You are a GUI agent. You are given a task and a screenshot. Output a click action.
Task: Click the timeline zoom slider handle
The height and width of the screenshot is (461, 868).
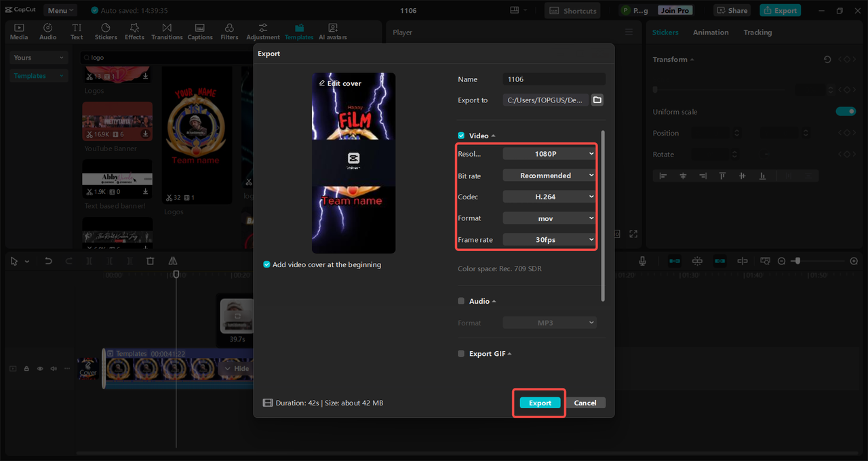[799, 260]
